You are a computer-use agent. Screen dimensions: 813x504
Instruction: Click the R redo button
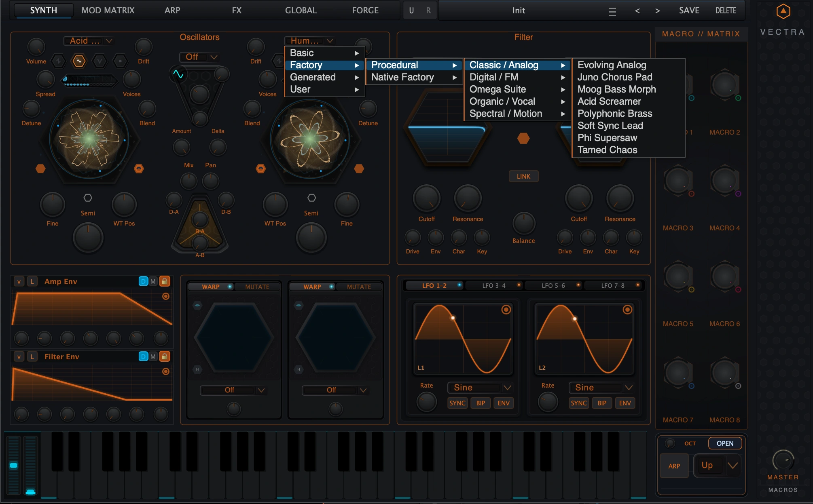428,11
